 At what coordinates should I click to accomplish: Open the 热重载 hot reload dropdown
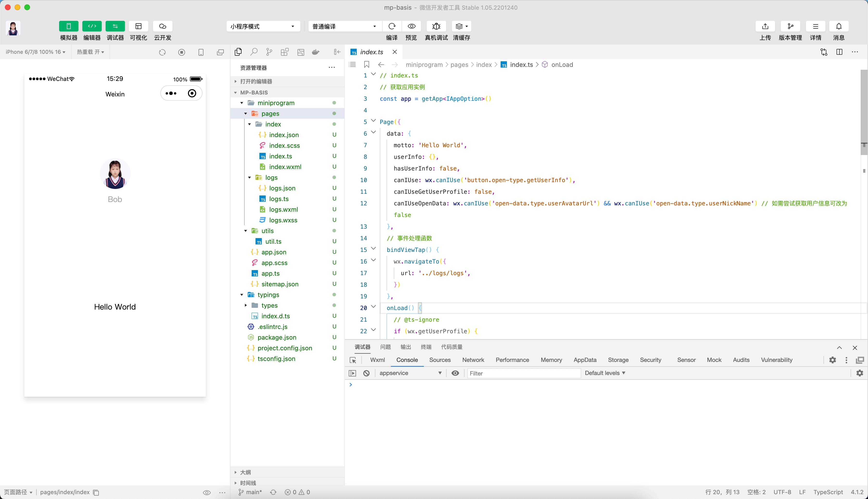coord(90,52)
